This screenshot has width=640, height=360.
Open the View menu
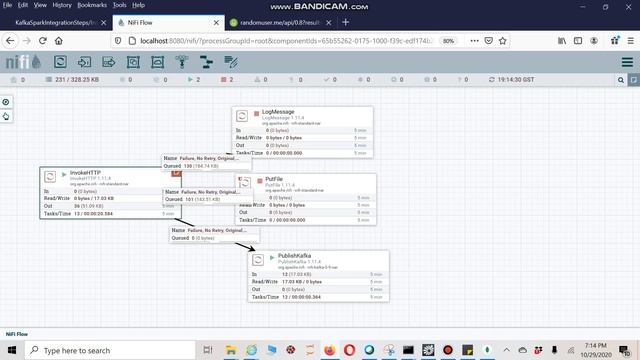click(x=40, y=5)
